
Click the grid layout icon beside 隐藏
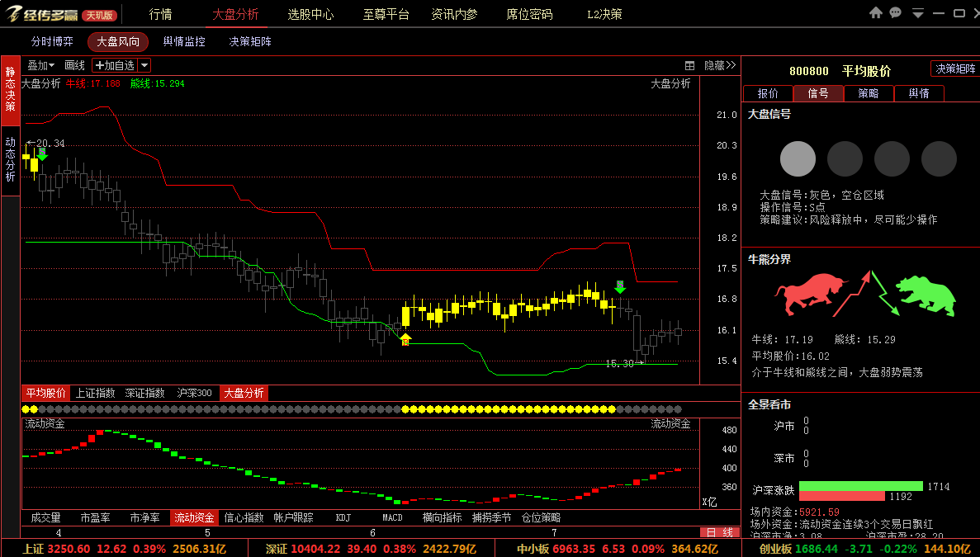689,65
